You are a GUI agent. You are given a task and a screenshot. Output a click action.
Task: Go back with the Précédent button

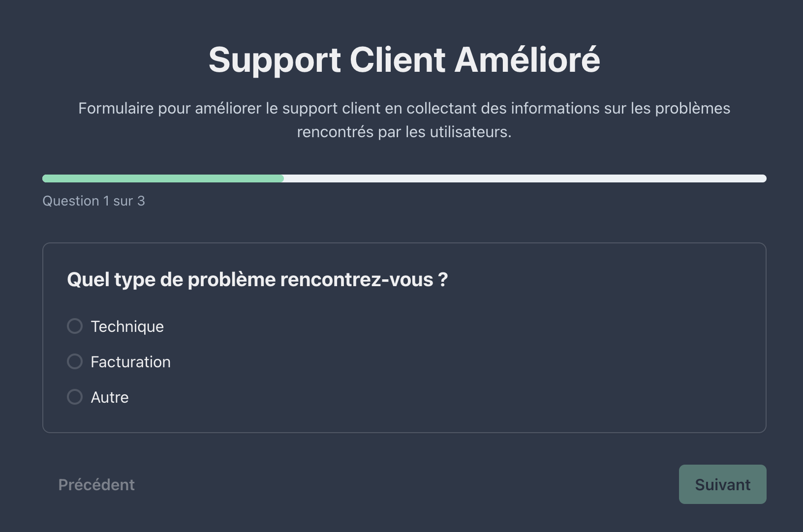click(x=96, y=485)
